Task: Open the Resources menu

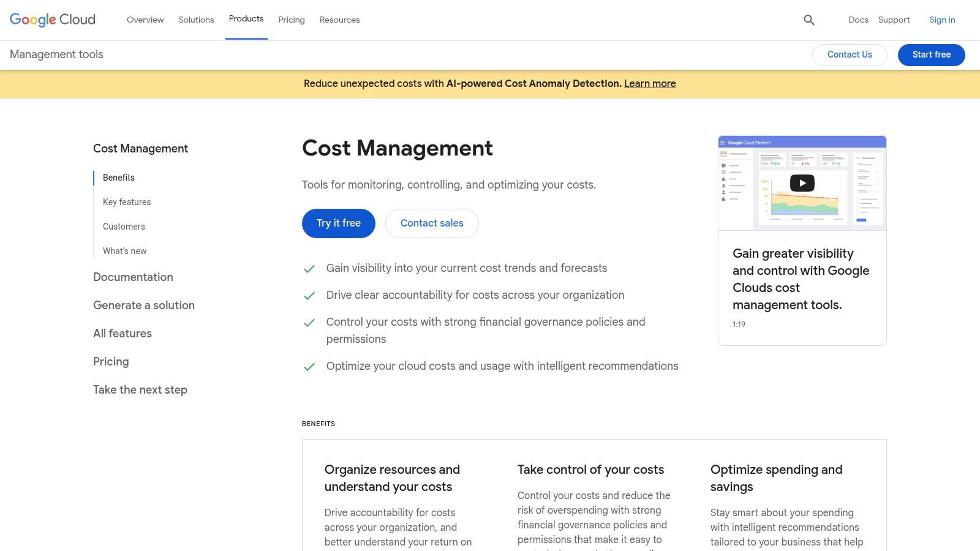Action: [339, 20]
